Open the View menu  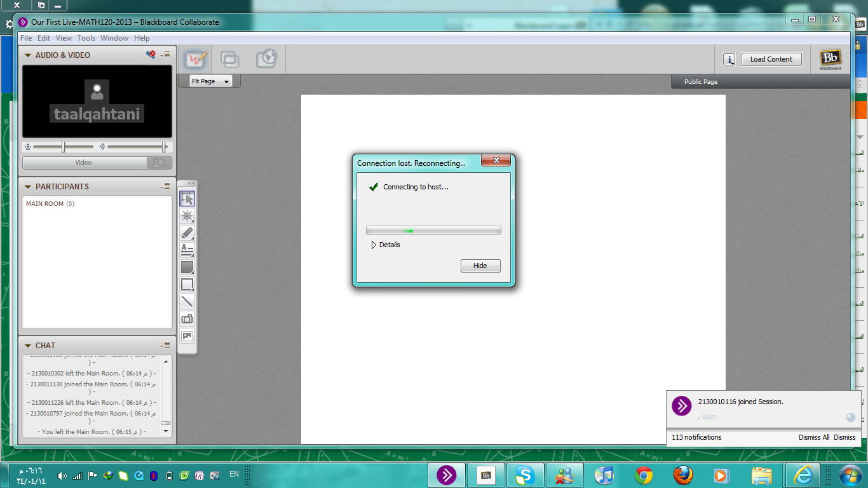tap(64, 38)
